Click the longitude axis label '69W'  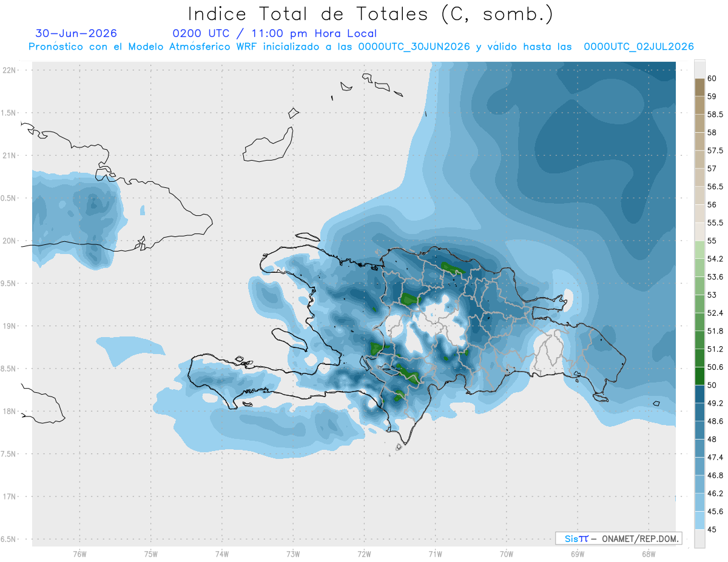click(577, 554)
